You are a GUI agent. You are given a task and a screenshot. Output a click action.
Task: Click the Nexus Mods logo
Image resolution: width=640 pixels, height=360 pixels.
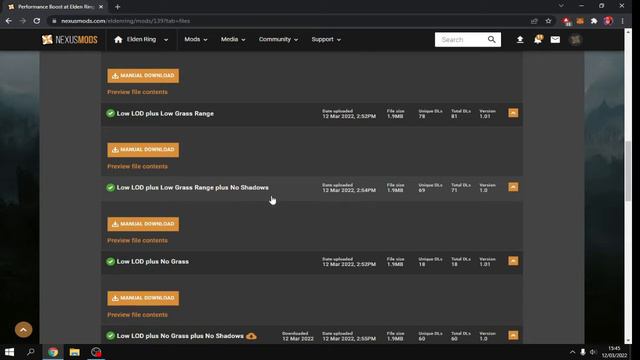pos(69,40)
